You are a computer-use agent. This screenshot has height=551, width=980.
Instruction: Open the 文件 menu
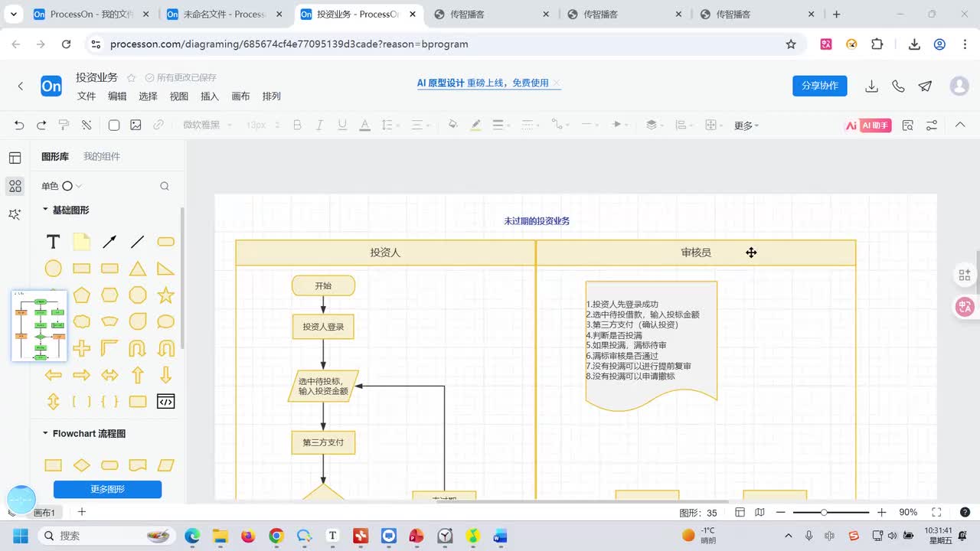pos(87,96)
